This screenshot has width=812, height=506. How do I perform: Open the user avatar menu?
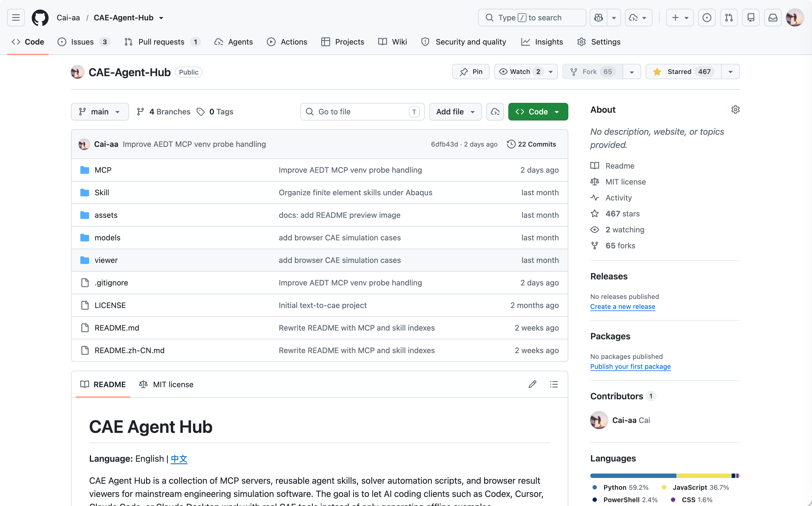(x=795, y=17)
